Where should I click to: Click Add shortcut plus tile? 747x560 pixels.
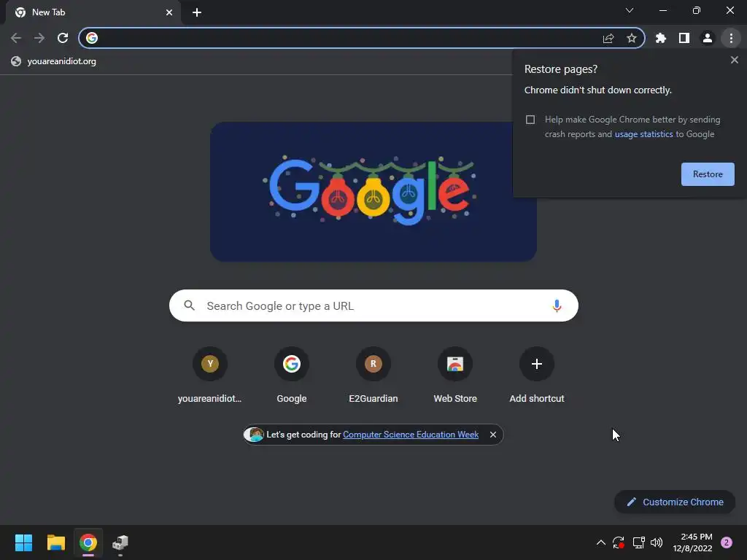[x=537, y=376]
